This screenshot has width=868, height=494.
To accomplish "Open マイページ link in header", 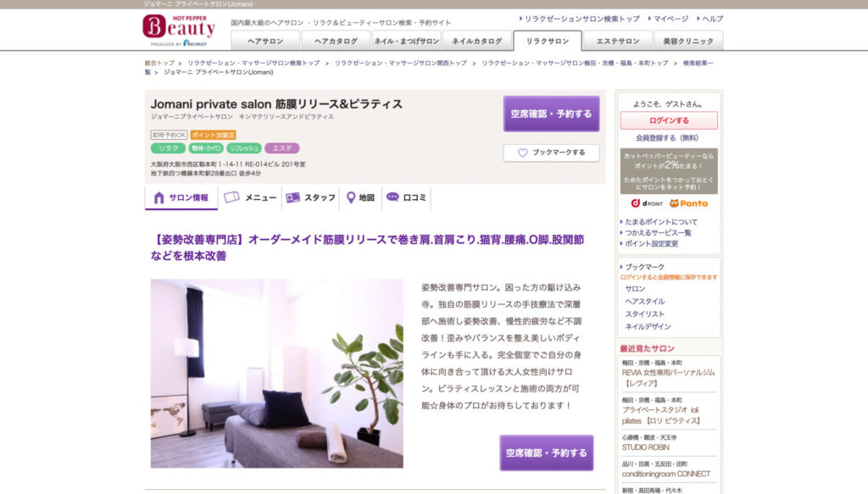I will tap(670, 19).
